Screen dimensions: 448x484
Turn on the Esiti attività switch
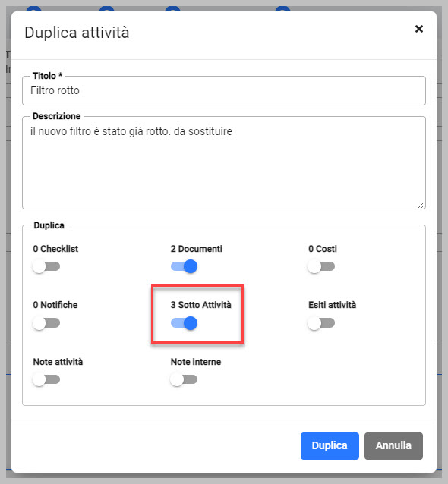321,323
